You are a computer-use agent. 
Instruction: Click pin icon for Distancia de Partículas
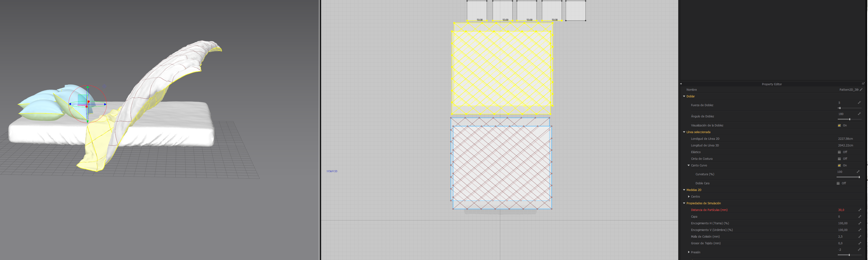[x=860, y=210]
